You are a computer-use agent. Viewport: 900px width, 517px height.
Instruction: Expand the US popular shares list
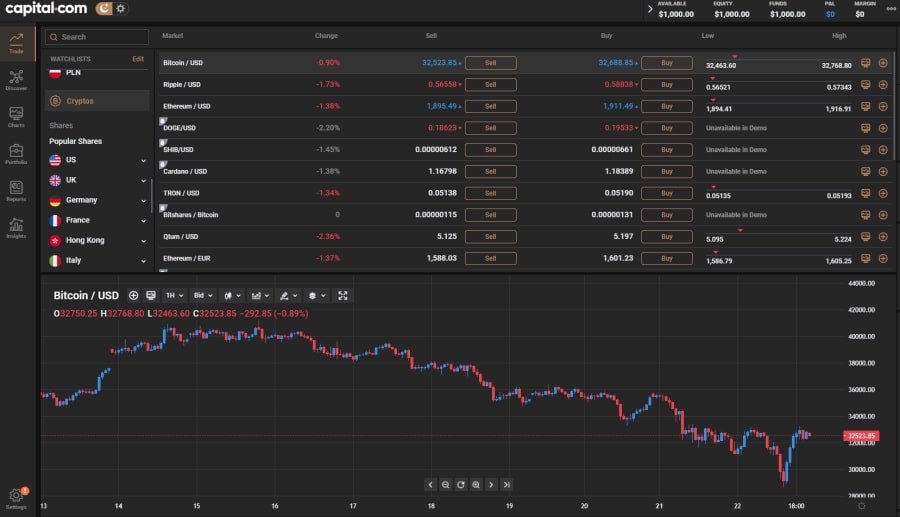tap(143, 160)
